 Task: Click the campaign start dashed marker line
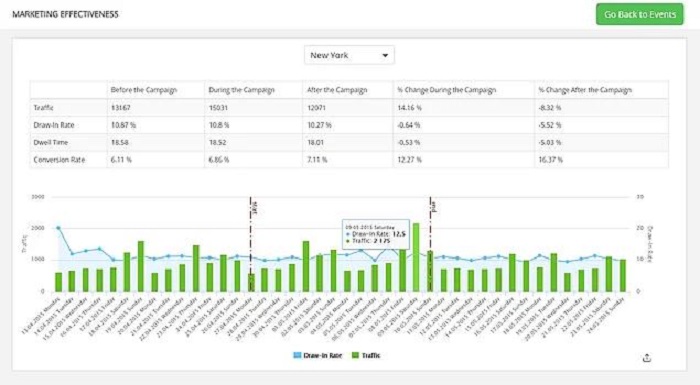250,244
